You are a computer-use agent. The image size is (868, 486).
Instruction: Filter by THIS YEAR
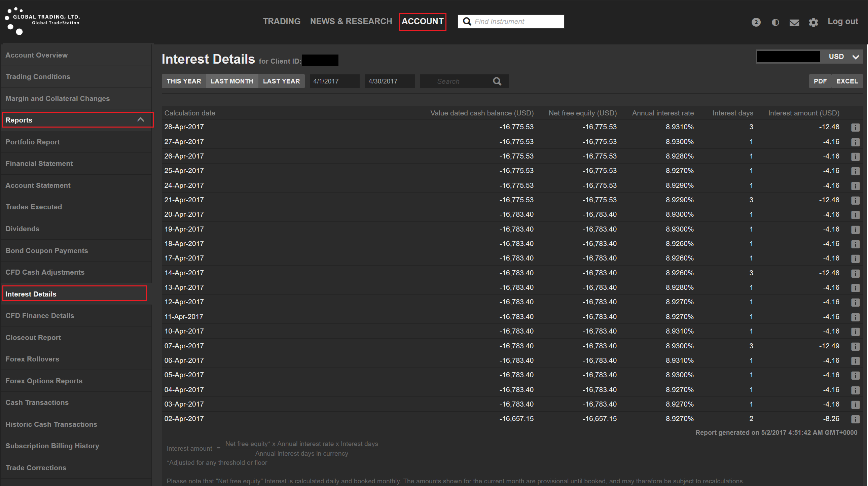[184, 81]
